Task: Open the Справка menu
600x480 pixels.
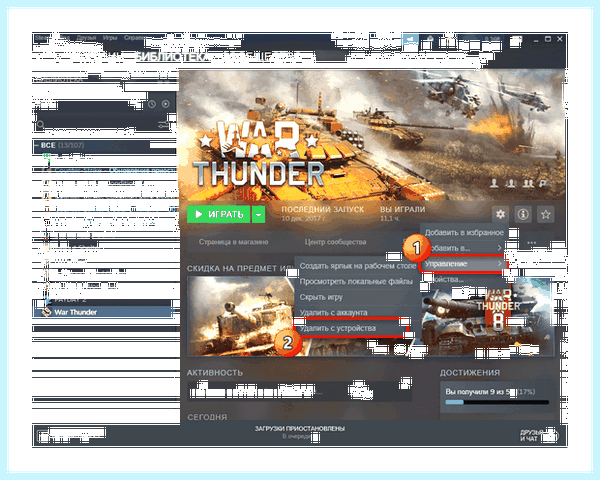Action: pos(134,38)
